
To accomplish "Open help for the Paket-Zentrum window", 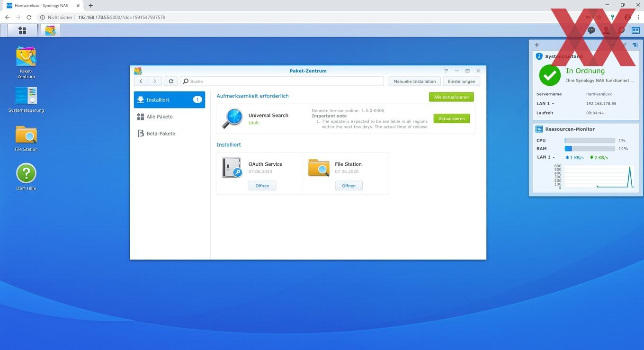I will 446,71.
